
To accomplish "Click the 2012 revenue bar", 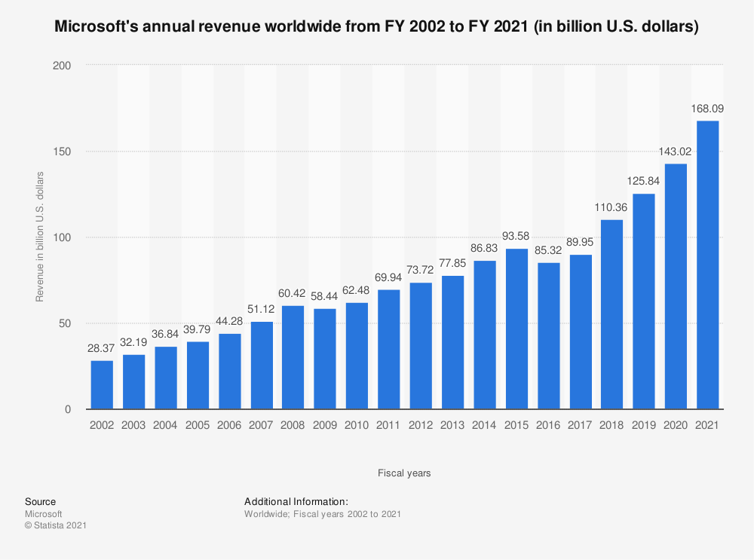I will 421,346.
